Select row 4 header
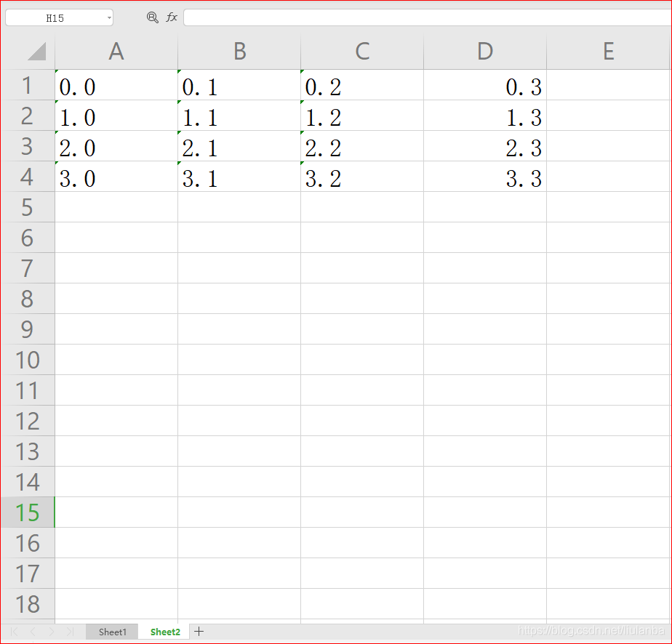This screenshot has height=644, width=672. pyautogui.click(x=28, y=177)
